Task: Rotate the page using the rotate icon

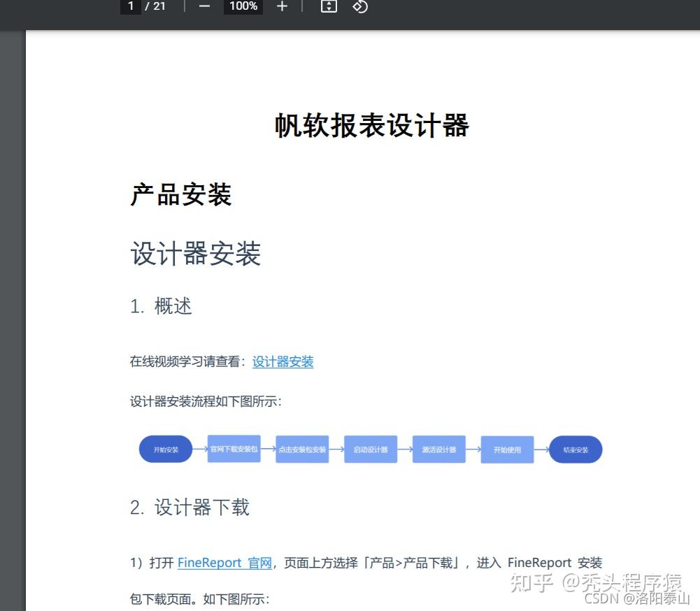Action: click(360, 6)
